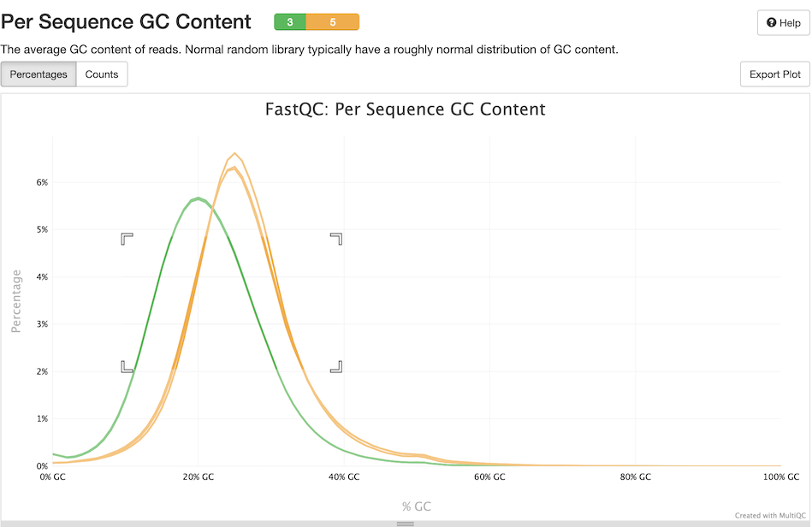This screenshot has height=527, width=812.
Task: Click the 6% y-axis tick label
Action: pyautogui.click(x=40, y=182)
